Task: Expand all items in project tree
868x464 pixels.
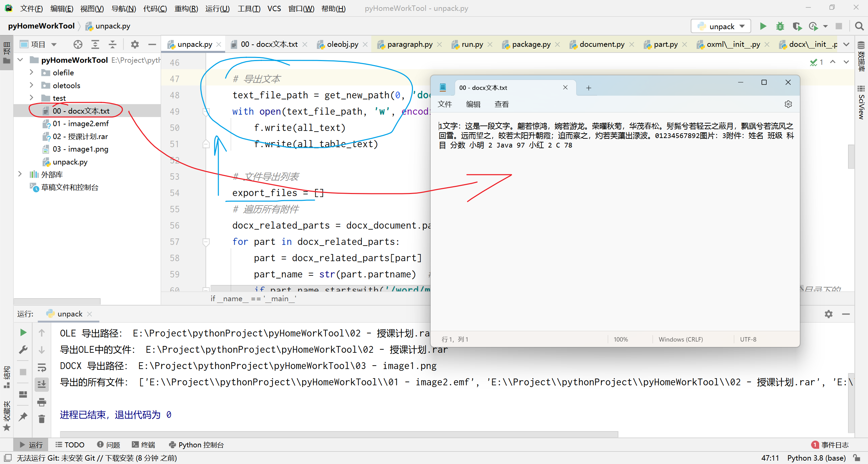Action: click(95, 44)
